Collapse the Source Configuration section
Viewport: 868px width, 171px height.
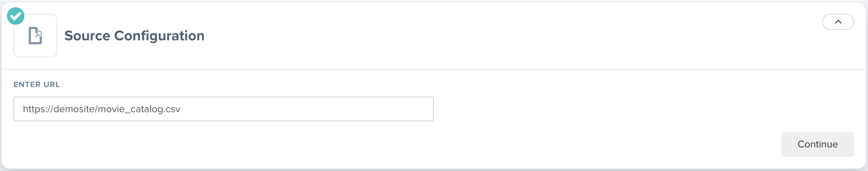click(838, 22)
